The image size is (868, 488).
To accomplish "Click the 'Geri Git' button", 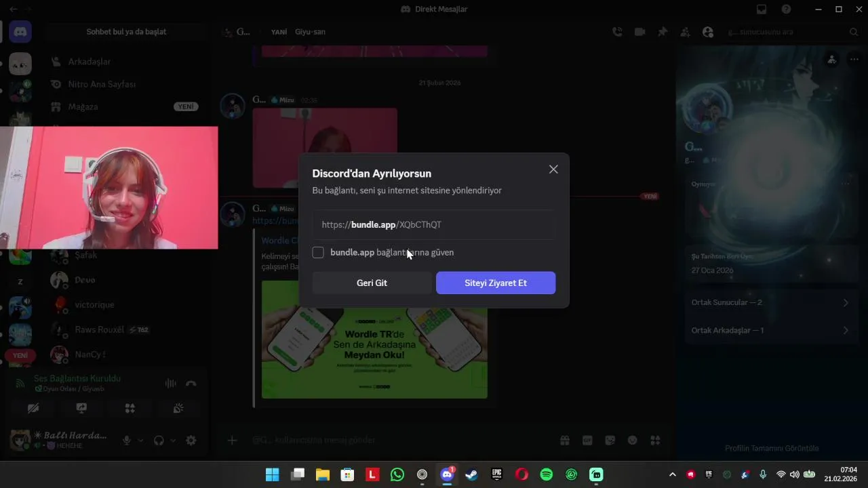I will coord(372,283).
